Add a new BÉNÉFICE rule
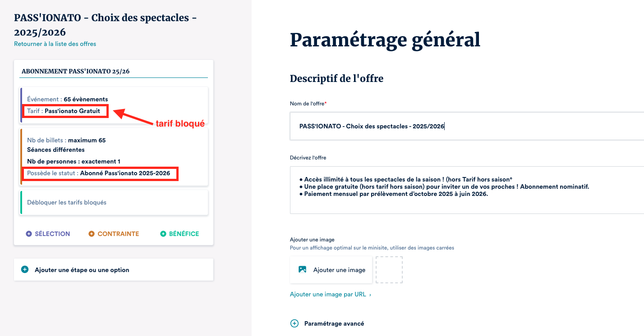Screen dimensions: 644x336 point(184,234)
